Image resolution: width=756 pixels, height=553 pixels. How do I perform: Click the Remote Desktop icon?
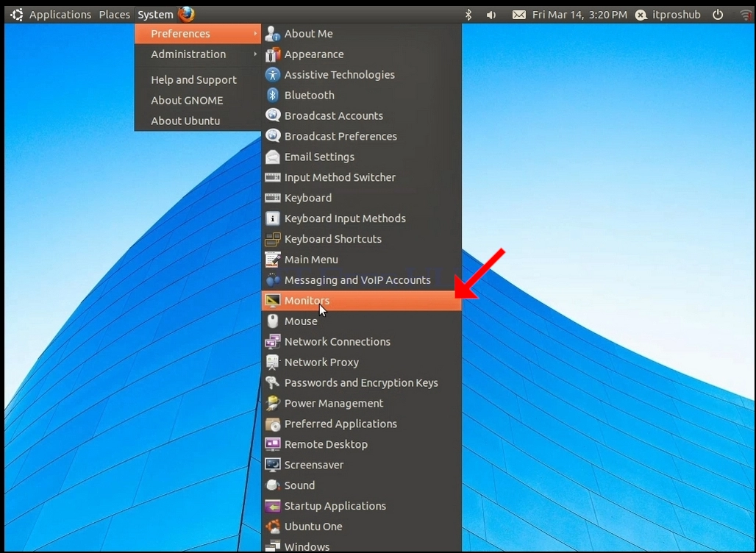pyautogui.click(x=272, y=444)
